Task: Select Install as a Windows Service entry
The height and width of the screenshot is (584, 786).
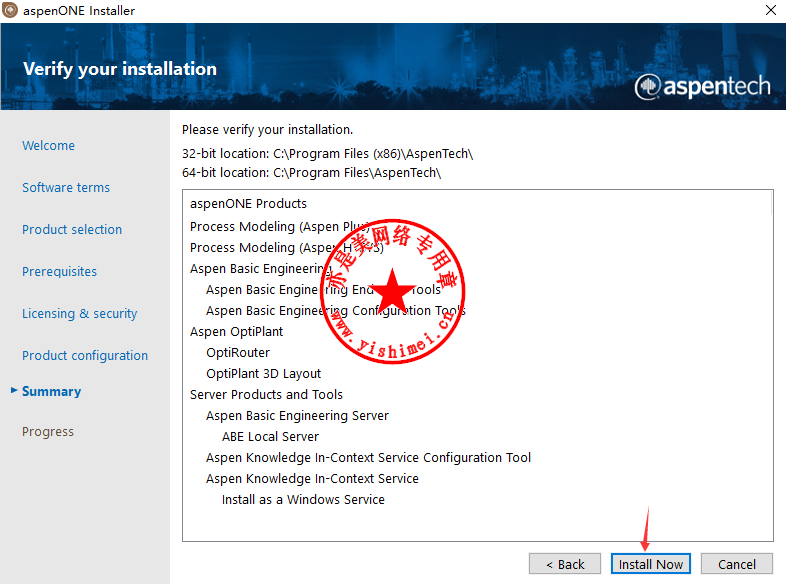Action: [303, 500]
